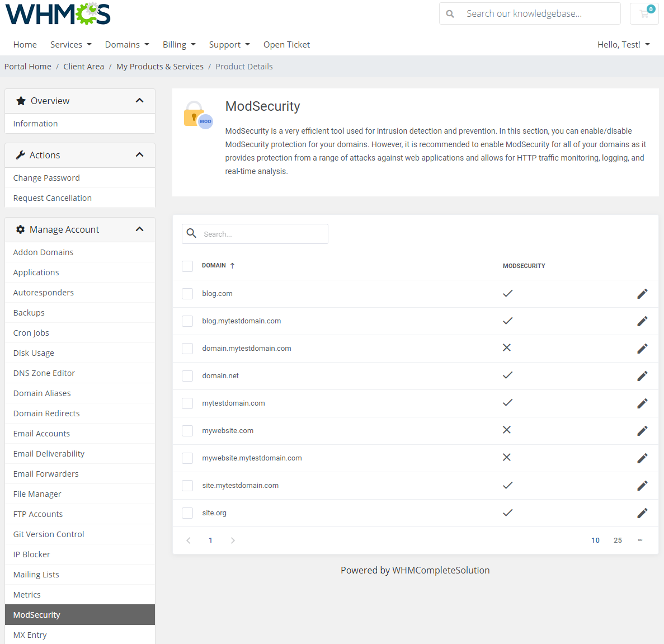Select Email Accounts in the sidebar
Viewport: 664px width, 644px height.
(x=41, y=433)
